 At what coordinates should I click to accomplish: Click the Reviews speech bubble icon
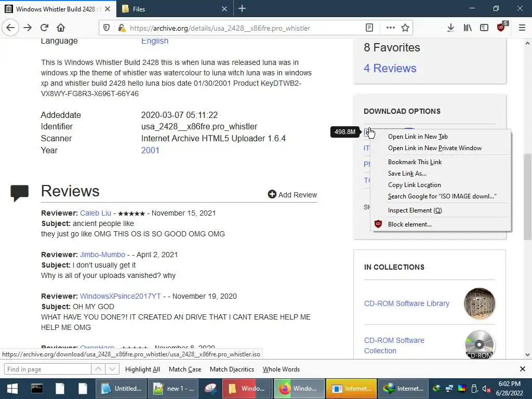20,193
